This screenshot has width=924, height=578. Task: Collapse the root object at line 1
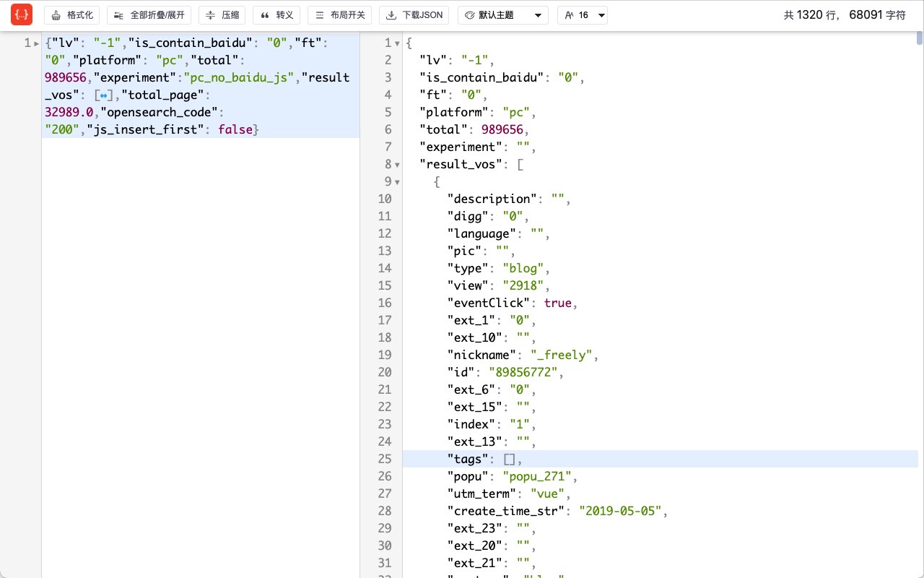(x=397, y=43)
